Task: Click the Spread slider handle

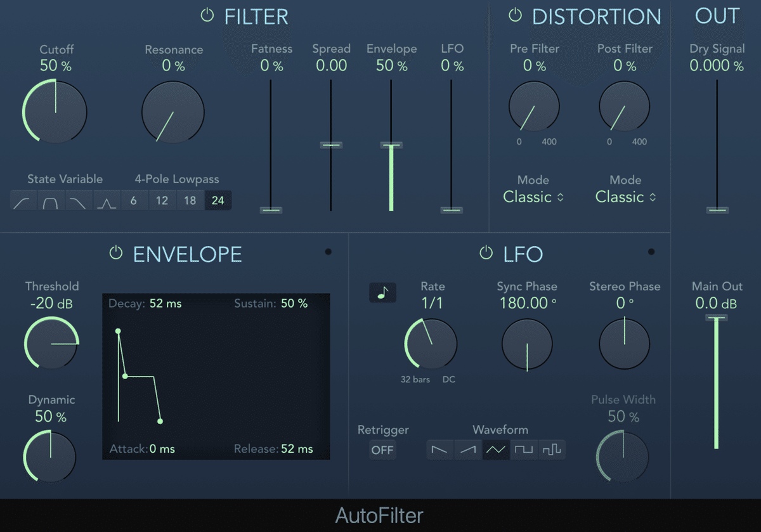Action: (x=330, y=145)
